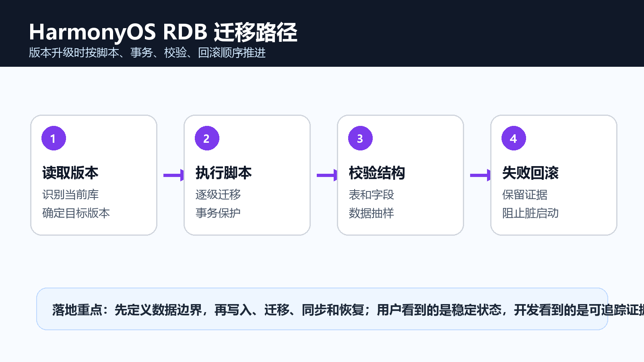This screenshot has width=644, height=362.
Task: Click the 事务保护 line
Action: pos(218,213)
